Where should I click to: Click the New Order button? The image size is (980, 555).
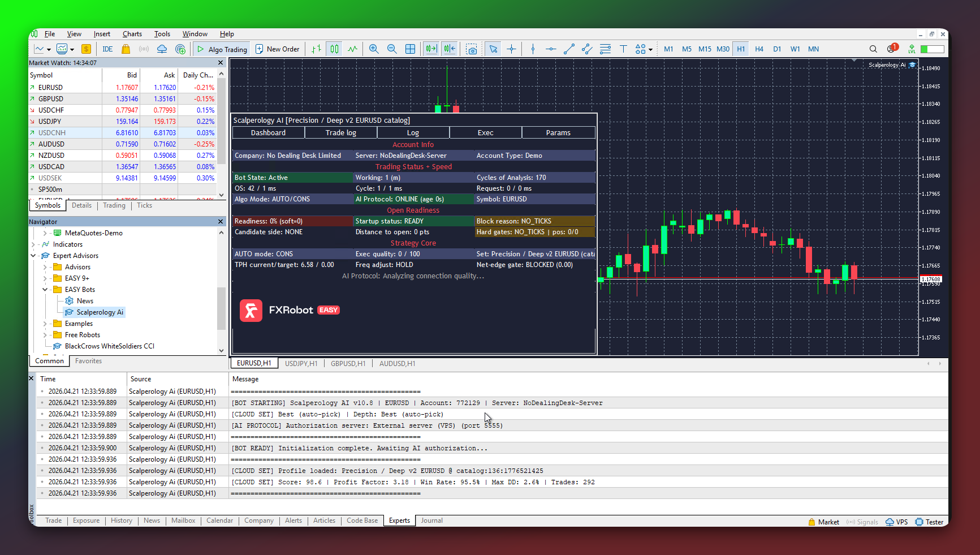pos(277,49)
